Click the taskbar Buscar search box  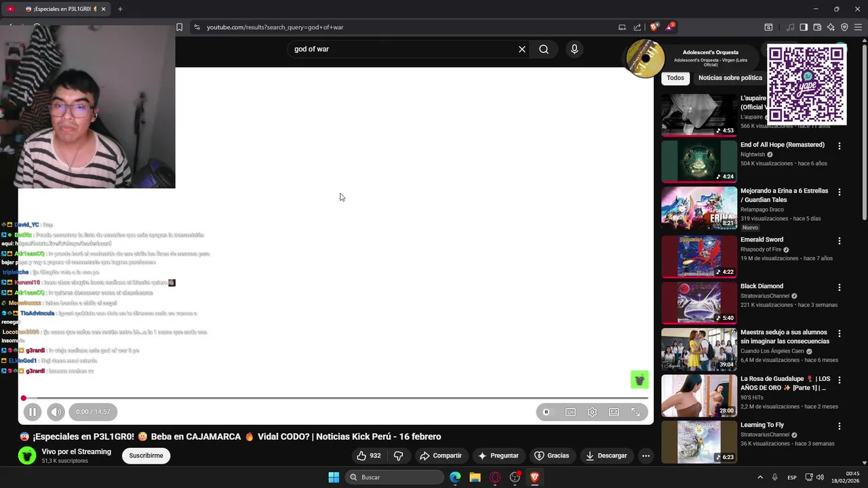(x=395, y=477)
